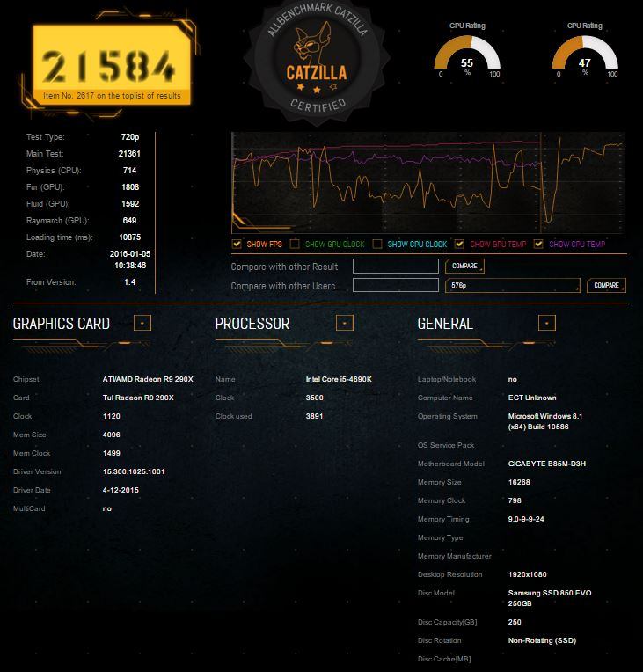
Task: Select Memory Clock value 798
Action: (x=515, y=500)
